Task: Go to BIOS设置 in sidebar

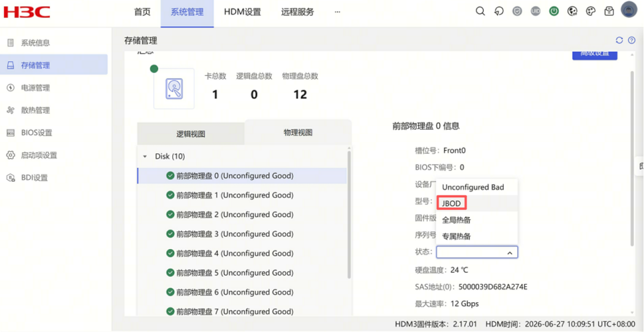Action: pyautogui.click(x=36, y=133)
